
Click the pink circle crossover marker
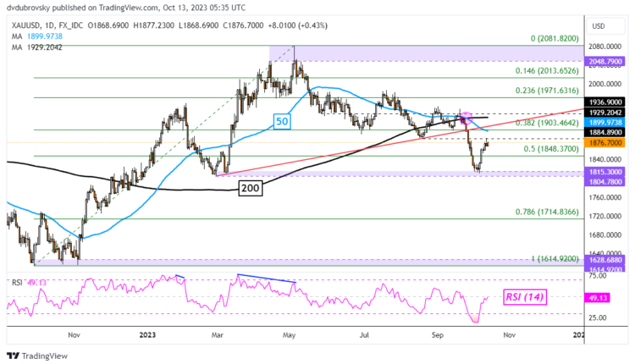pos(465,116)
